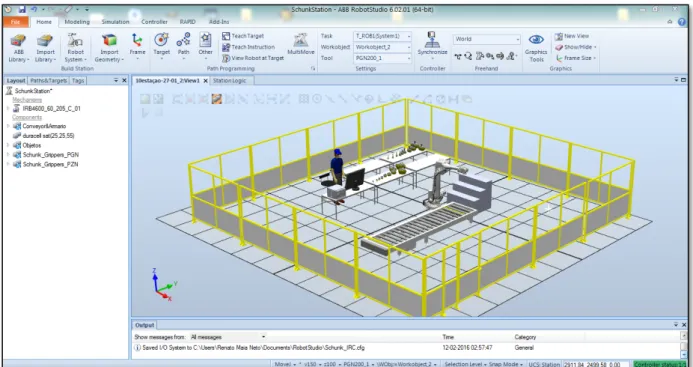Click the Category column header in Output

(525, 337)
